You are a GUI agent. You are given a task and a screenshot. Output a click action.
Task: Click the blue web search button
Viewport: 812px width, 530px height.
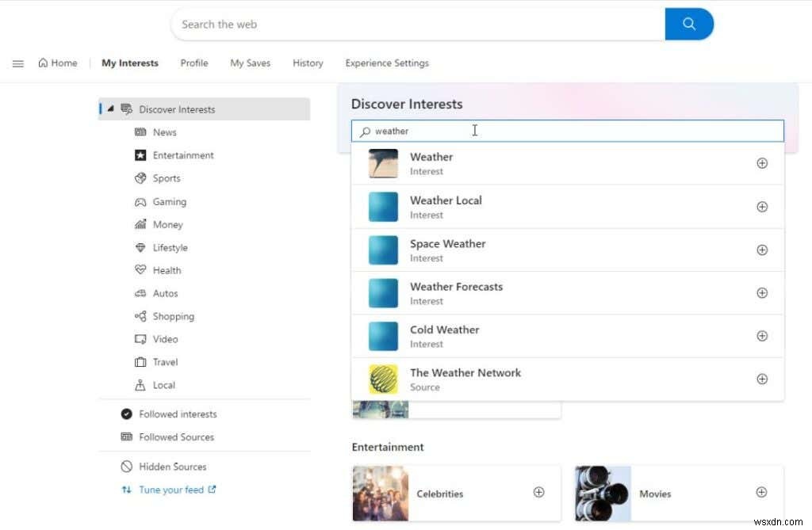tap(689, 24)
